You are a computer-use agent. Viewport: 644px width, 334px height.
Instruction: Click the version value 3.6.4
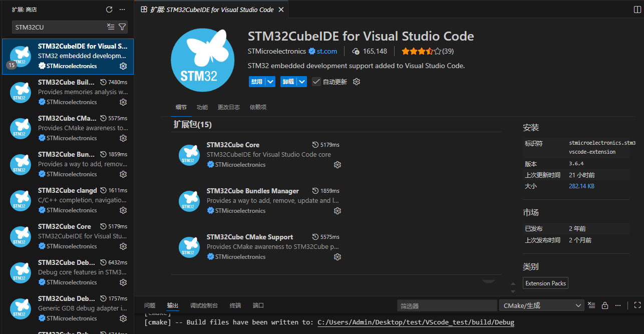point(576,164)
